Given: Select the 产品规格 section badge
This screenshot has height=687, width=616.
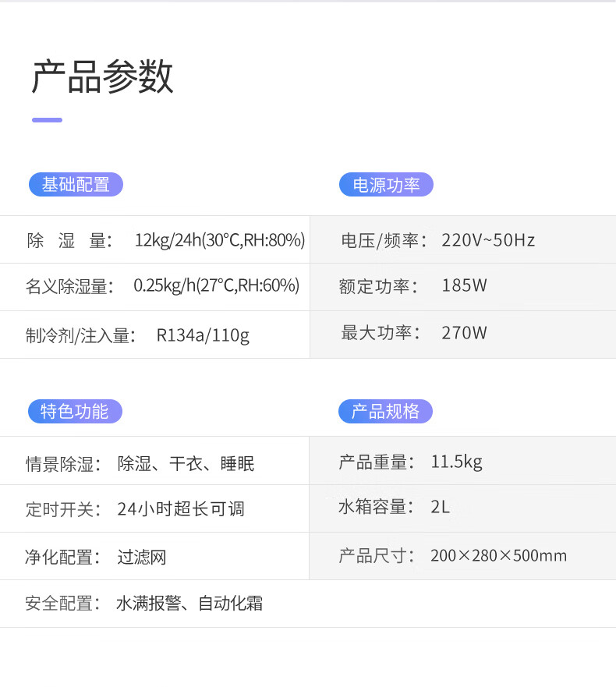Looking at the screenshot, I should 385,411.
